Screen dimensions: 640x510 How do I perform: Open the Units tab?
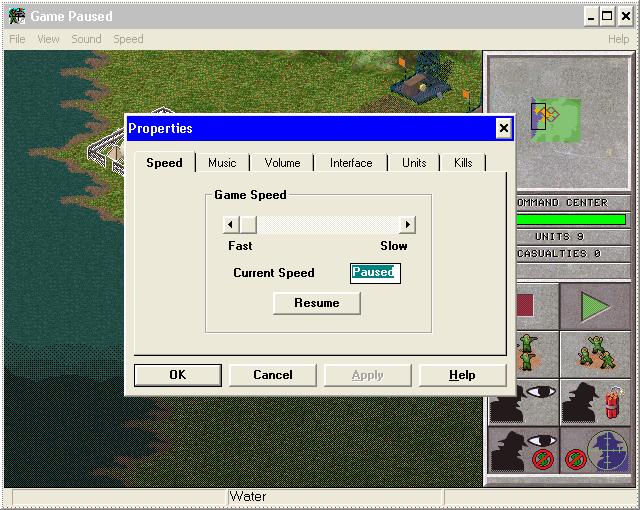414,163
